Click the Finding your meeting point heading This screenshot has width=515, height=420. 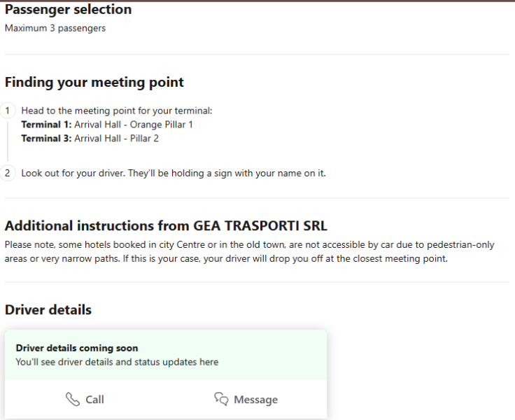point(94,82)
